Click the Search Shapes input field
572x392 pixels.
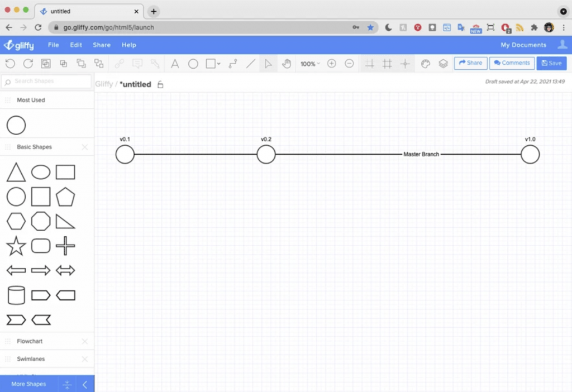click(x=46, y=82)
